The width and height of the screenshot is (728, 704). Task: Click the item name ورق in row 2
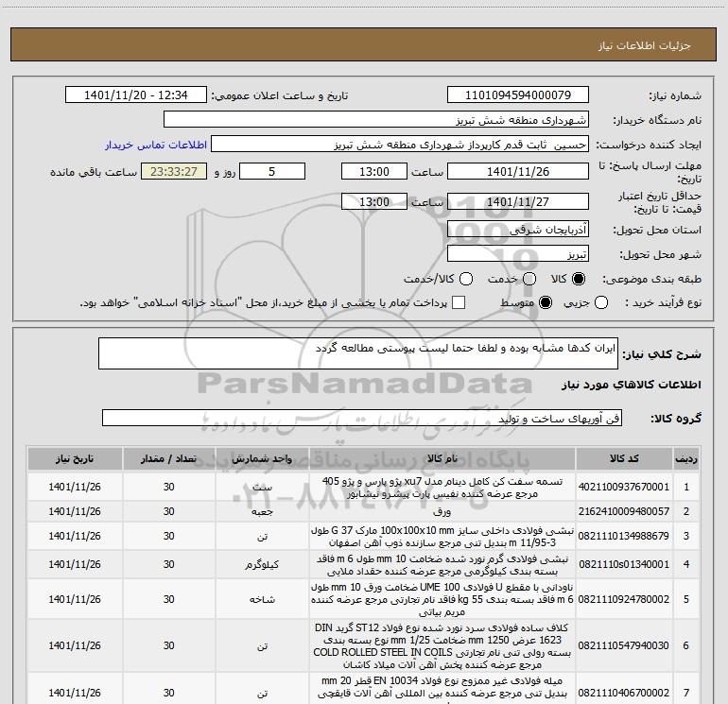[442, 512]
